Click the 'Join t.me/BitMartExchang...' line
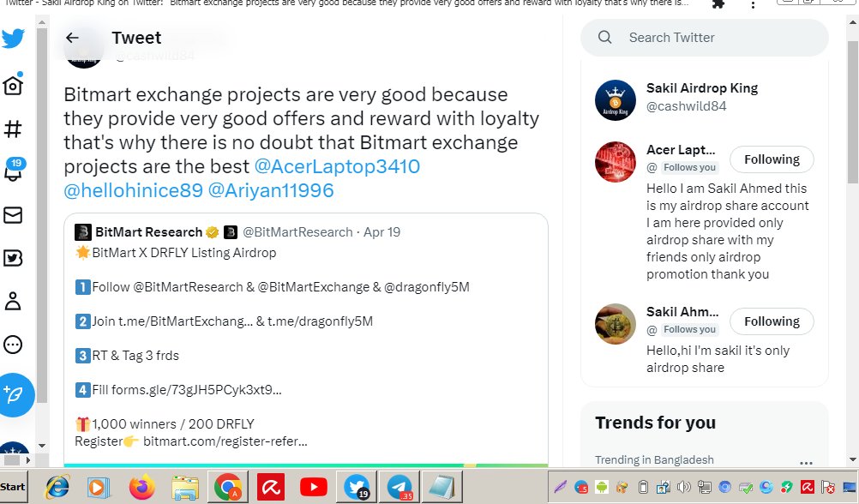This screenshot has height=504, width=859. 224,321
